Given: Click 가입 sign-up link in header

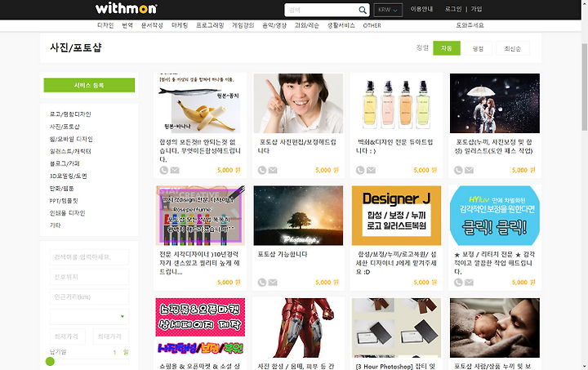Looking at the screenshot, I should click(477, 9).
